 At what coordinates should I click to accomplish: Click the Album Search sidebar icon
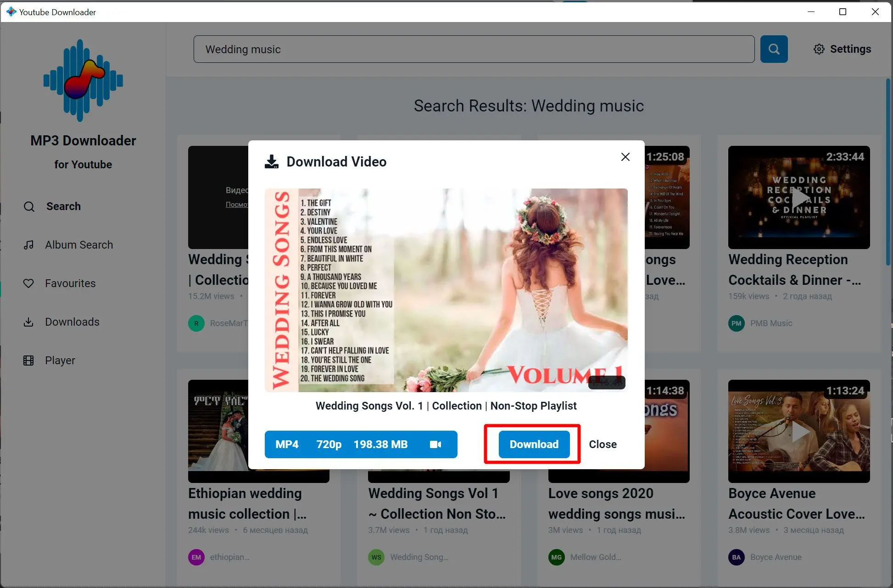29,245
